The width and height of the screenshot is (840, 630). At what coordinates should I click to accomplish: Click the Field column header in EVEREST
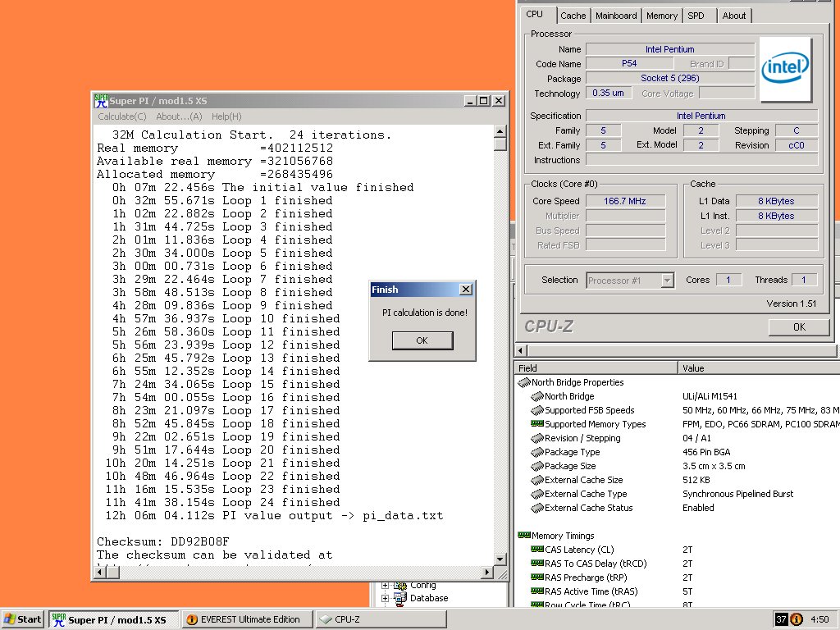596,368
